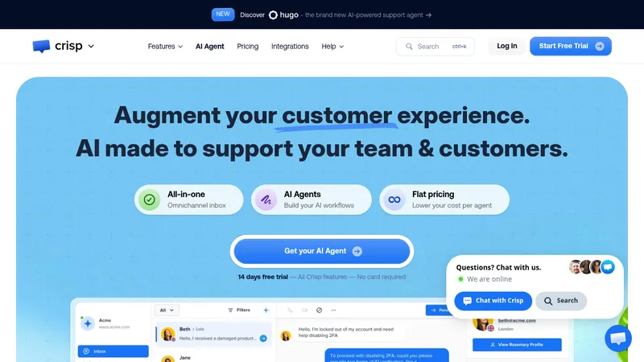Click the Start Free Trial button
This screenshot has width=644, height=362.
coord(571,46)
